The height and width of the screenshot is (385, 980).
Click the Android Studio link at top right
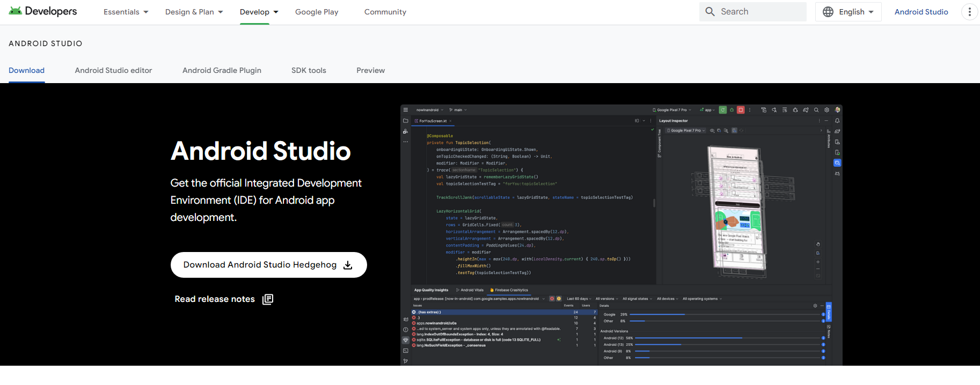point(921,12)
